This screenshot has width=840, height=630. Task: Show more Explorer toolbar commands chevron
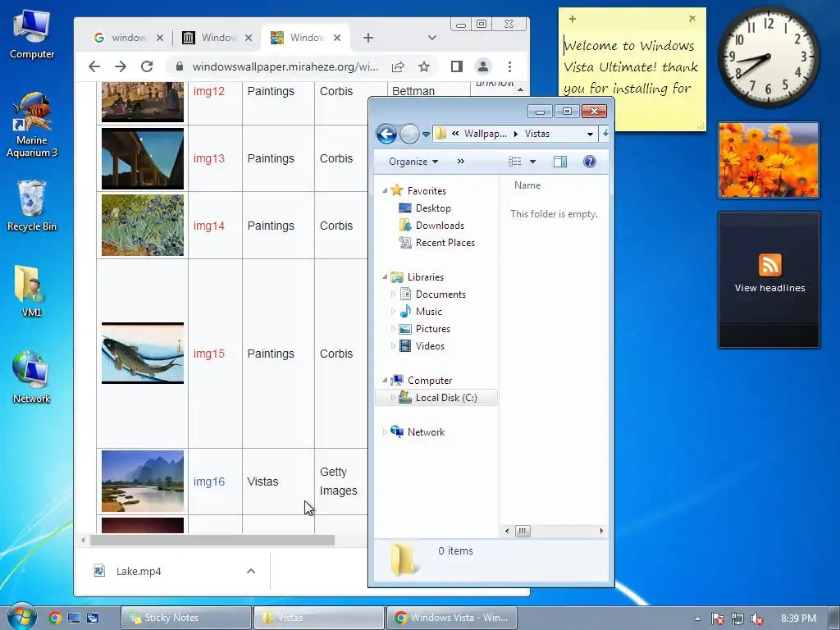click(x=461, y=162)
